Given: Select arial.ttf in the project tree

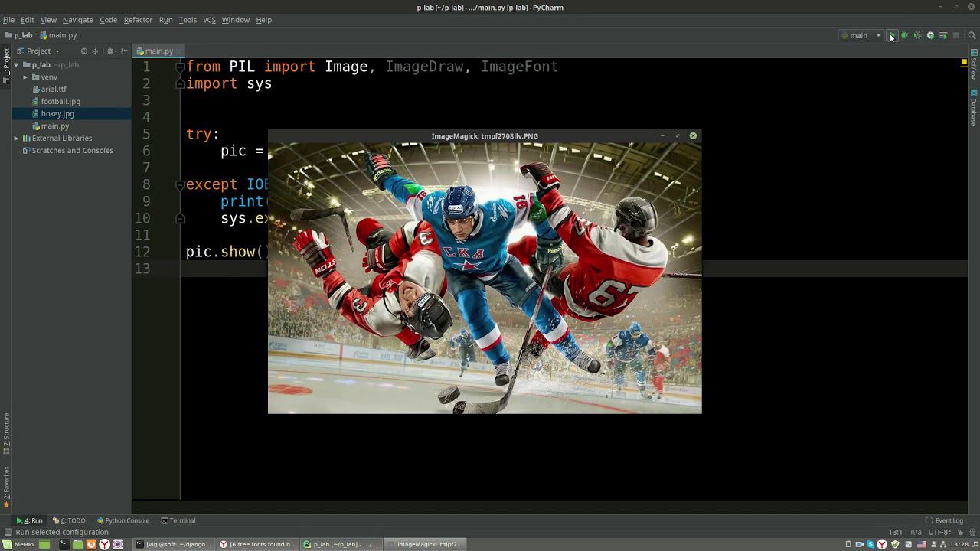Looking at the screenshot, I should click(x=54, y=90).
